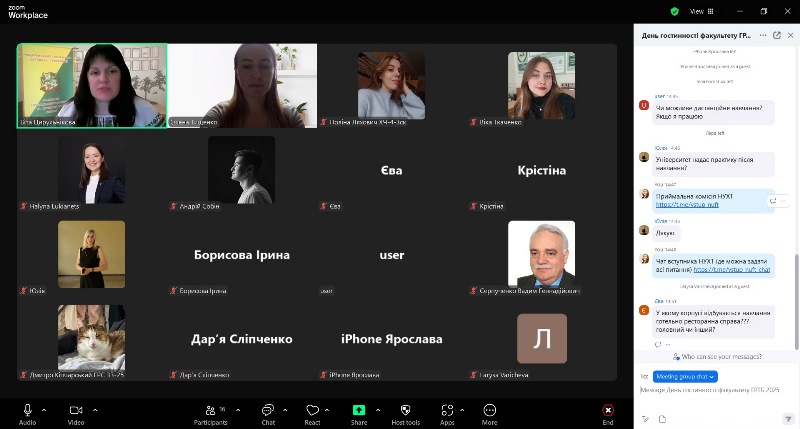Select the iPhone Ярослава participant tile
This screenshot has width=800, height=429.
tap(392, 339)
